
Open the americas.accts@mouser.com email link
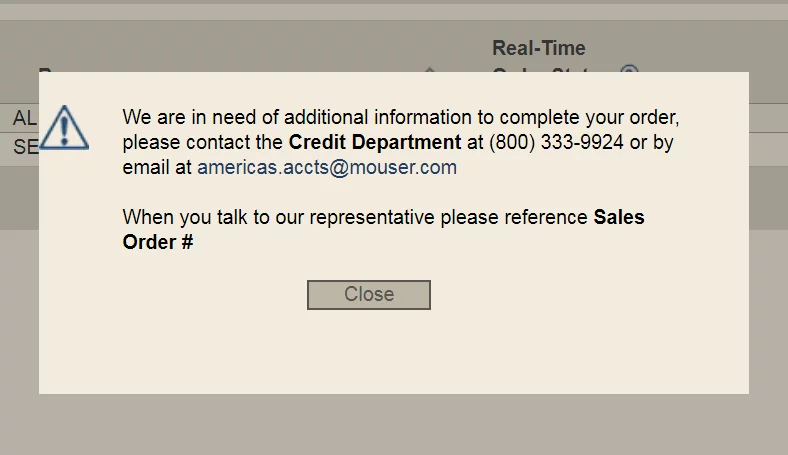[x=326, y=168]
